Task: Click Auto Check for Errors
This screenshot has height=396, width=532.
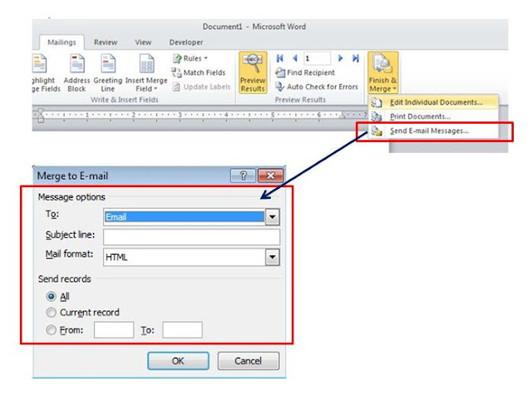Action: click(317, 87)
